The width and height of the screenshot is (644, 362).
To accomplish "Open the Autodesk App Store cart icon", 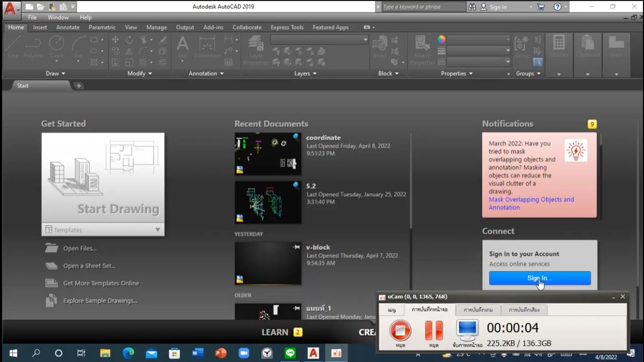I will tap(541, 7).
